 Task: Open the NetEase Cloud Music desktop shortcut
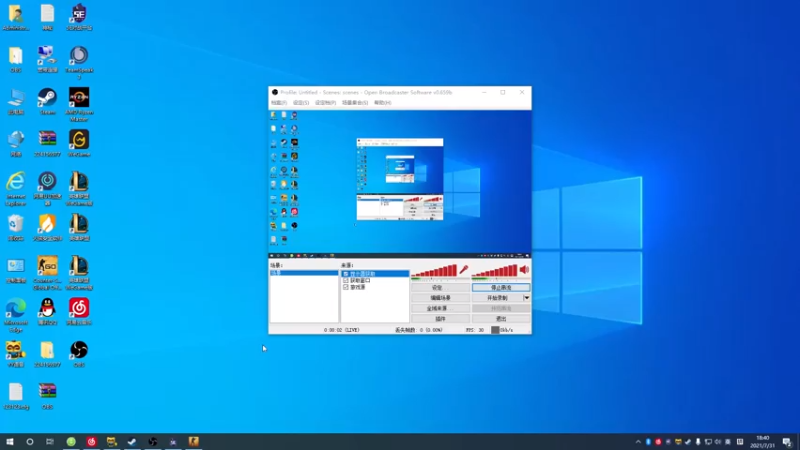[x=79, y=311]
